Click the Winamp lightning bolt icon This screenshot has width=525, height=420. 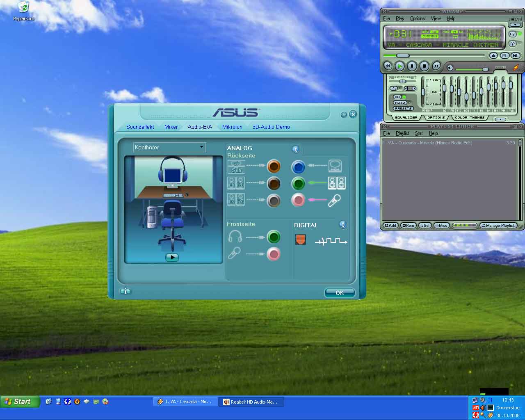(x=516, y=67)
